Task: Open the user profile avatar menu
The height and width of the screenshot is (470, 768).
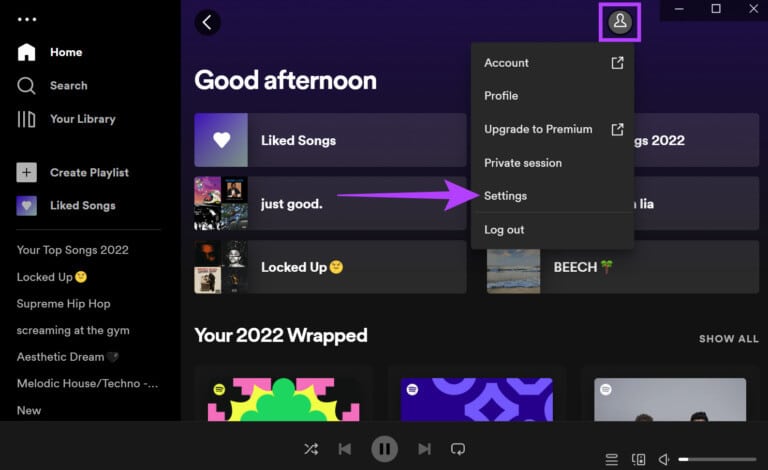Action: pos(620,22)
